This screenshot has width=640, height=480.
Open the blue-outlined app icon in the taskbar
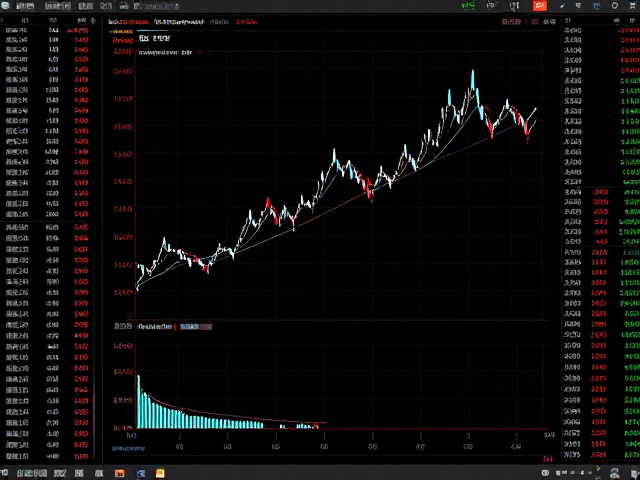click(141, 473)
